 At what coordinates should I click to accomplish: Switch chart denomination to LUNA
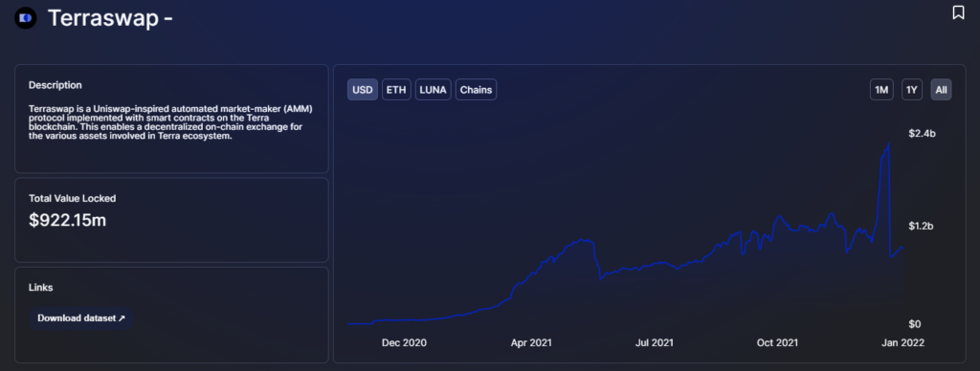click(434, 90)
